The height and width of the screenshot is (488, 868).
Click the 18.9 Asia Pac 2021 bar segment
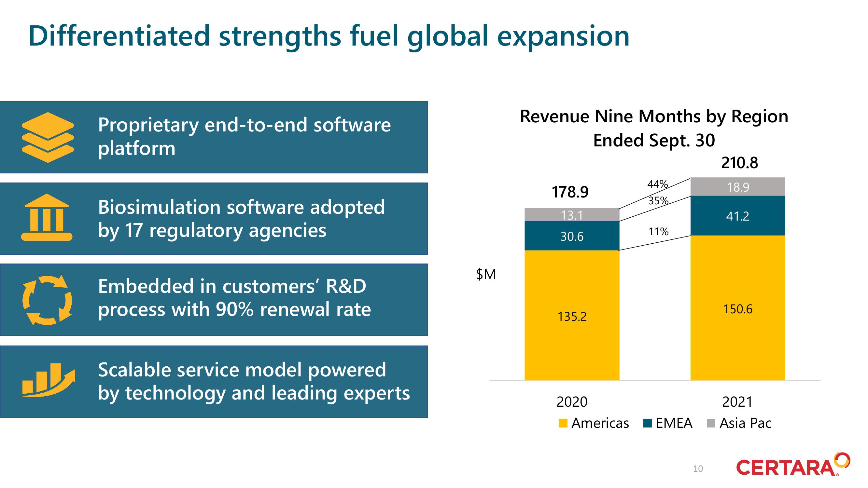738,186
